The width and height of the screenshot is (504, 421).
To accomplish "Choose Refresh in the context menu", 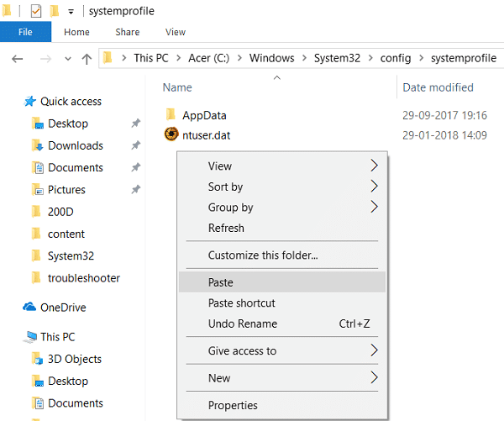I will [x=226, y=228].
